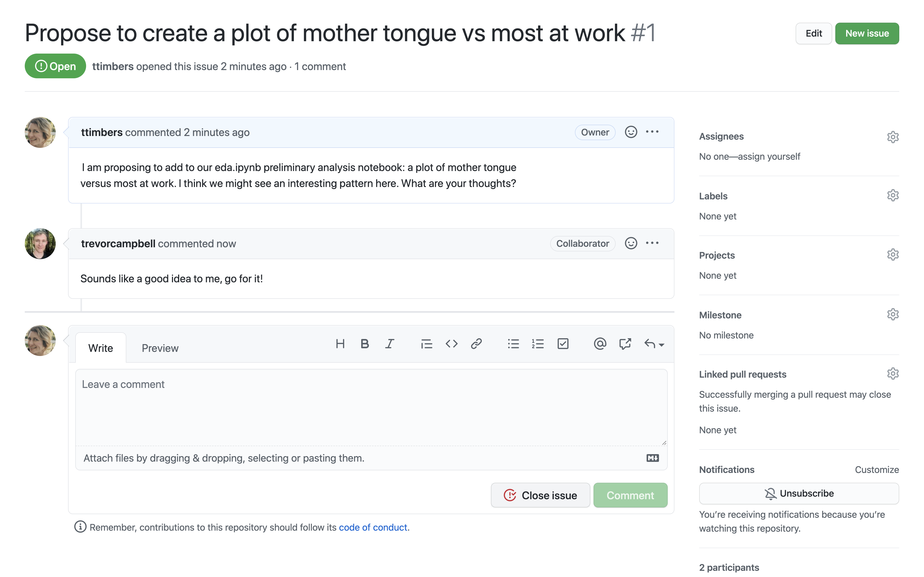Mention a user with the @ icon

pyautogui.click(x=600, y=344)
